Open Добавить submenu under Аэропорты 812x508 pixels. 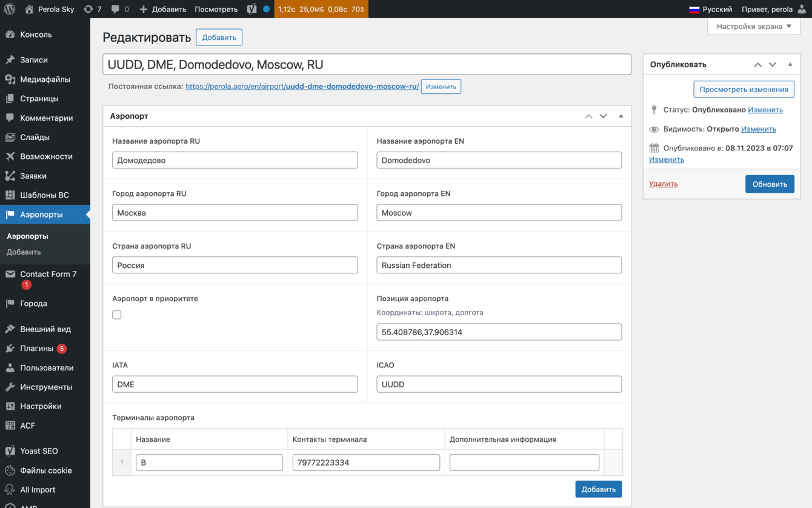[24, 252]
